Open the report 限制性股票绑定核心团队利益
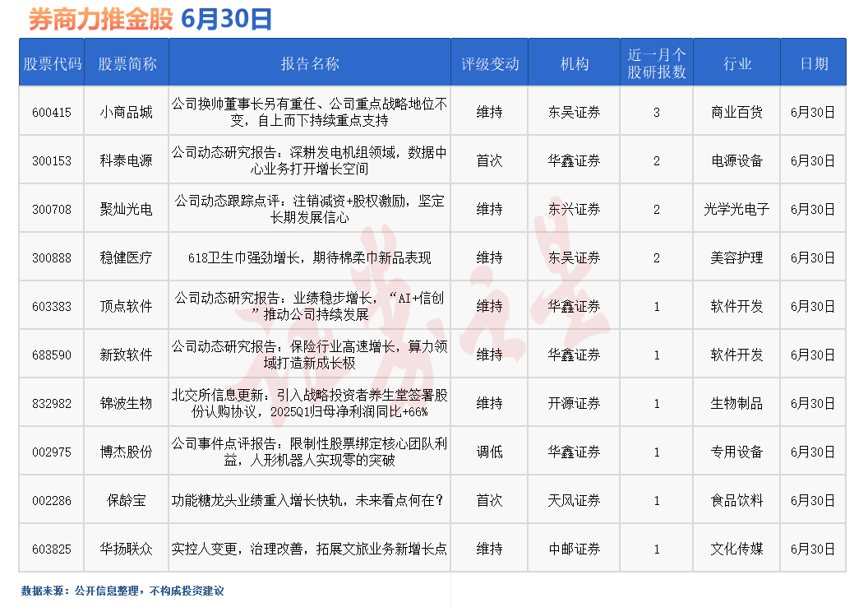Viewport: 868px width, 612px height. (309, 452)
